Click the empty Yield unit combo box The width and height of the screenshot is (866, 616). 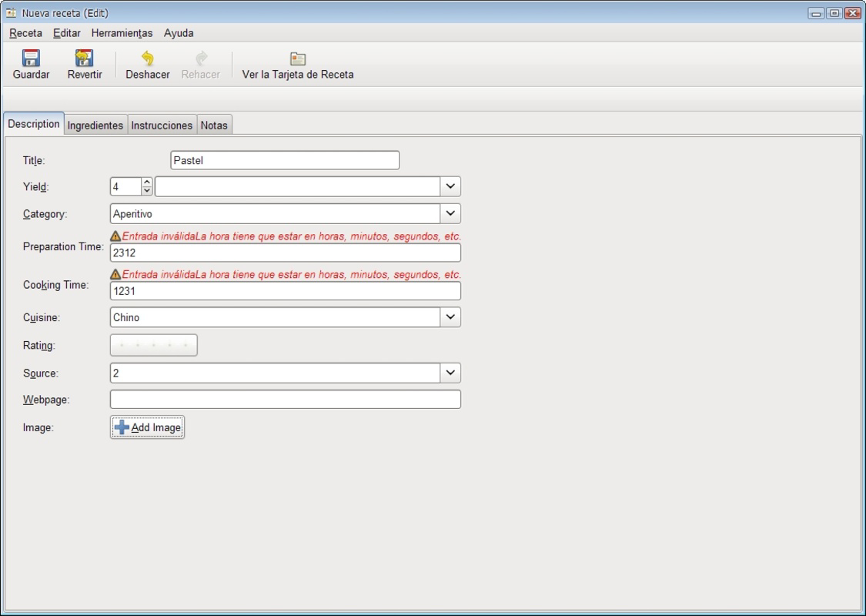pyautogui.click(x=298, y=187)
